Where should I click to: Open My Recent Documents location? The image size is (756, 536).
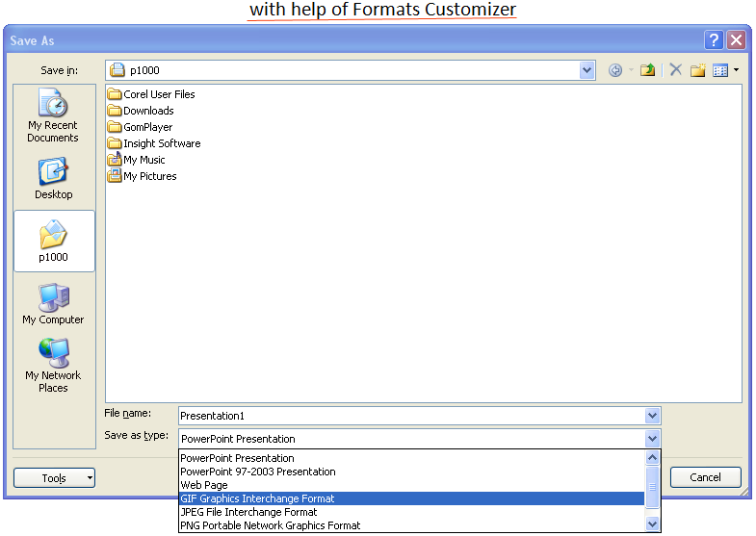pyautogui.click(x=53, y=115)
